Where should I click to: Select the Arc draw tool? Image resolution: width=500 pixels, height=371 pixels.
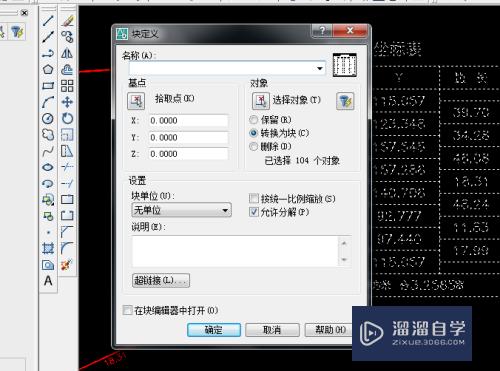tap(48, 102)
